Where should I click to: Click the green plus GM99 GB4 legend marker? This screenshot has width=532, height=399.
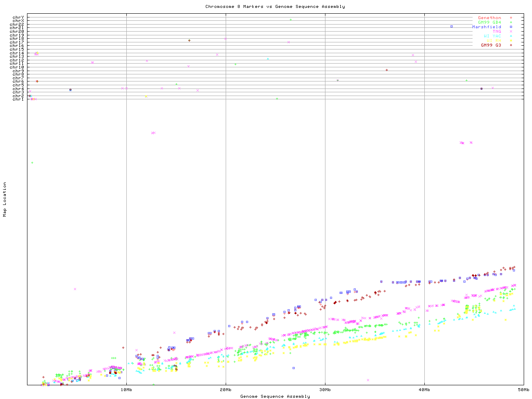[x=511, y=22]
